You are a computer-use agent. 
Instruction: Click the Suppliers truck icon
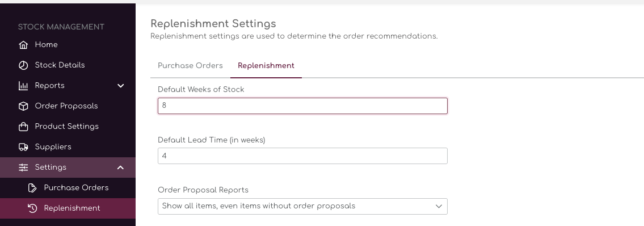(23, 147)
